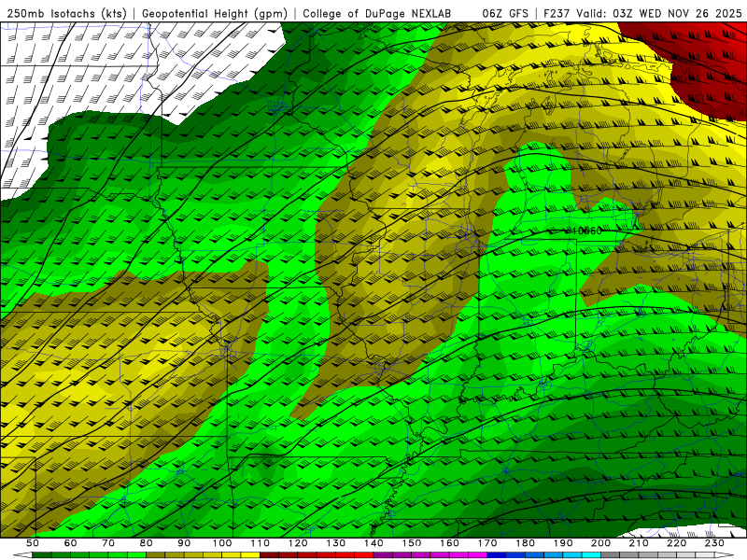Click the 200 value on color scale
The height and width of the screenshot is (560, 747).
[600, 543]
